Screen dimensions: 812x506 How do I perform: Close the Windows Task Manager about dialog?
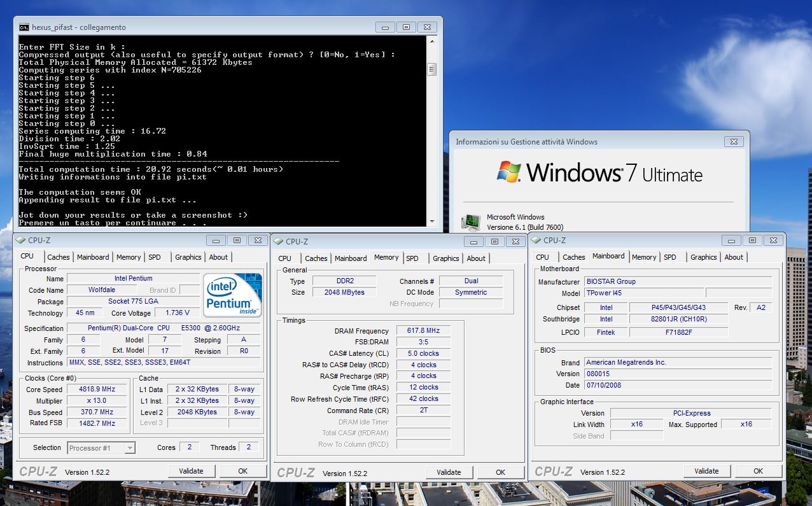tap(734, 142)
